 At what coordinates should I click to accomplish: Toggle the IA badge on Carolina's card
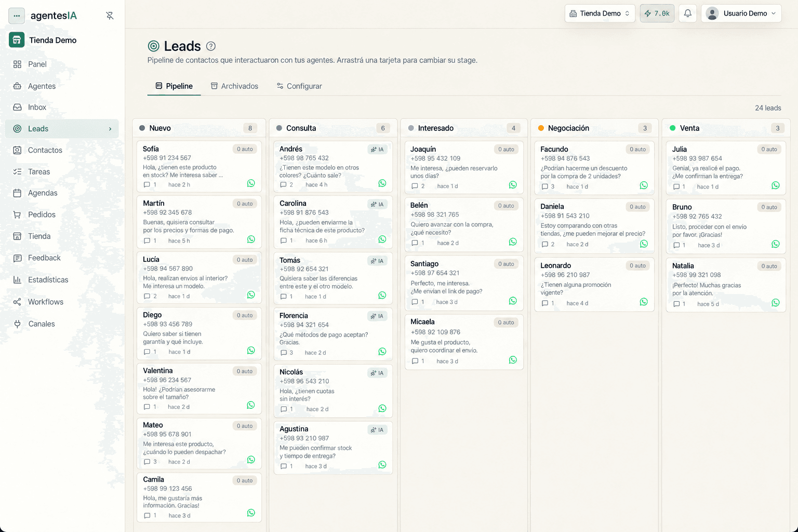(378, 204)
